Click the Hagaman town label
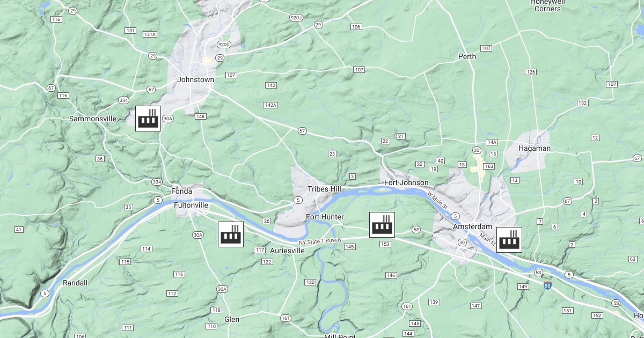The width and height of the screenshot is (644, 338). point(535,148)
